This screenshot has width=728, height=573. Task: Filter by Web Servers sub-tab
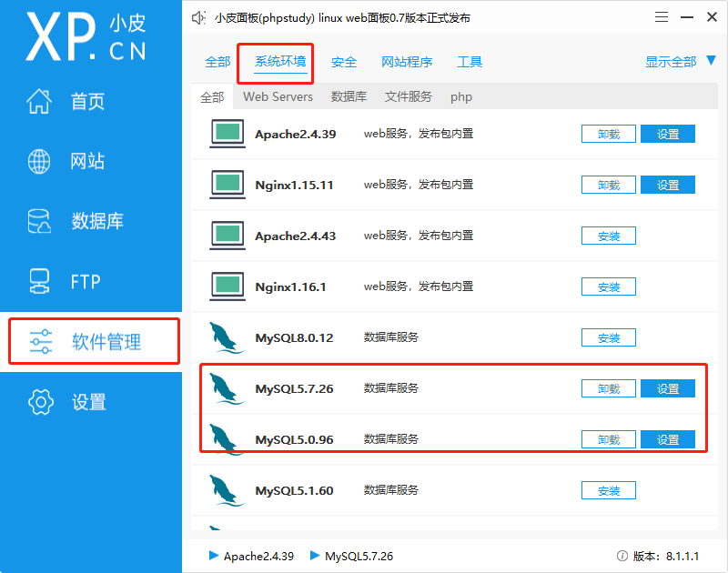(278, 97)
